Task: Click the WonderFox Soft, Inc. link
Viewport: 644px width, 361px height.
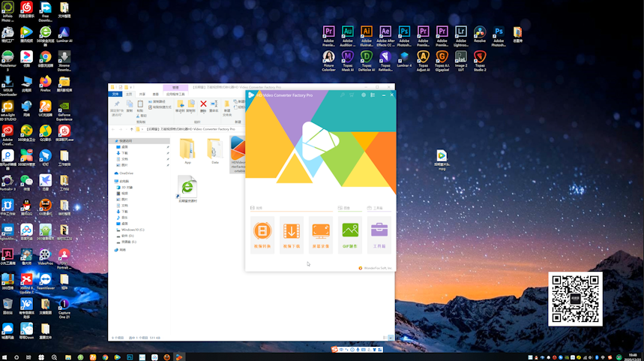Action: pos(376,268)
